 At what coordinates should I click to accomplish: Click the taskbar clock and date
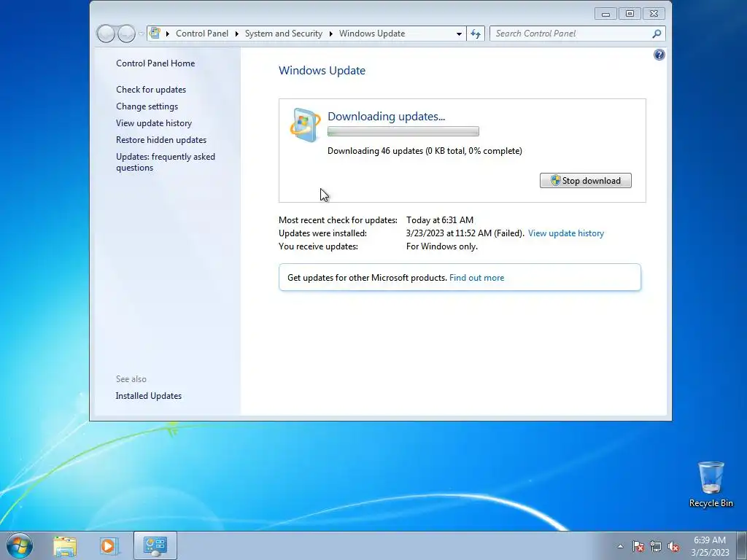(x=710, y=546)
